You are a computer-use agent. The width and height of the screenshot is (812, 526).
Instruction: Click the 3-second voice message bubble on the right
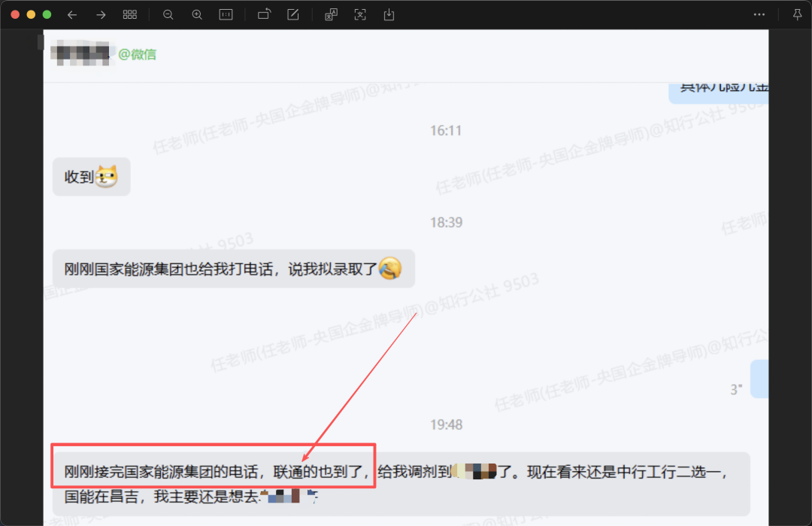click(759, 379)
